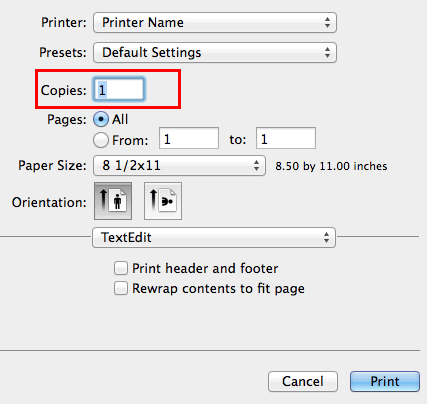The width and height of the screenshot is (427, 404).
Task: Open the Printer Name dropdown
Action: point(215,23)
